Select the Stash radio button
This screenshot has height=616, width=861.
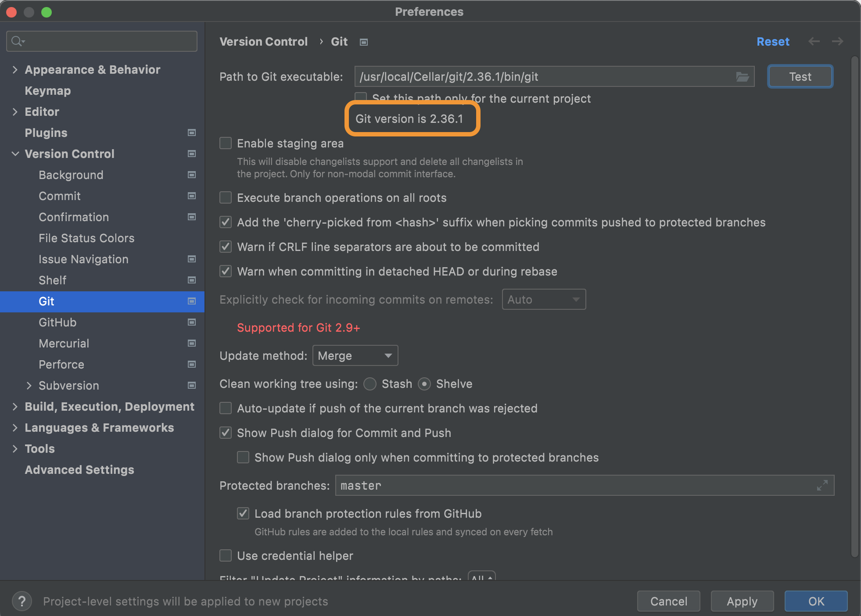coord(370,384)
